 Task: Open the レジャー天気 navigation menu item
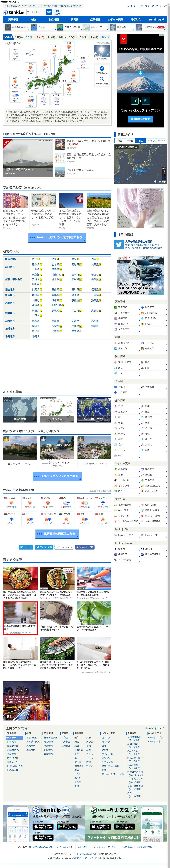(x=115, y=20)
